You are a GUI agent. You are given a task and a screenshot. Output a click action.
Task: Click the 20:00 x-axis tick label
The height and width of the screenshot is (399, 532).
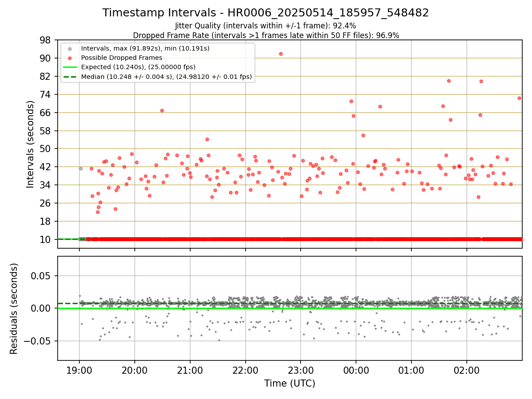(x=135, y=370)
